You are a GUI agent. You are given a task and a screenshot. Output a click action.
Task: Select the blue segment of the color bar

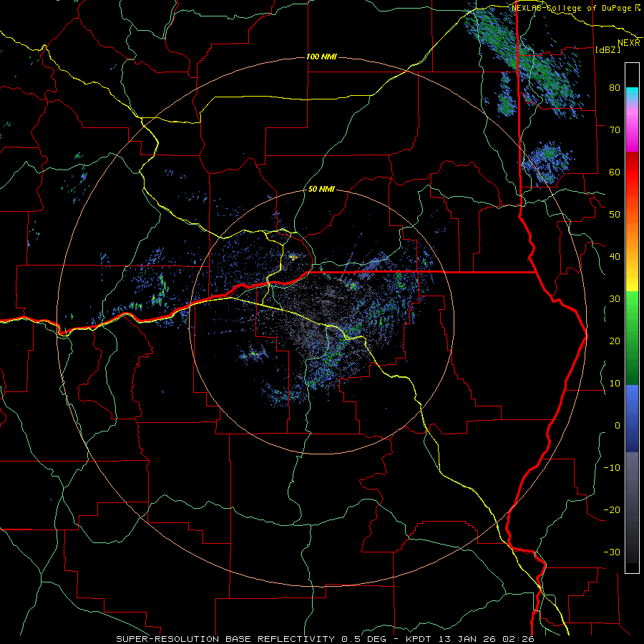632,419
